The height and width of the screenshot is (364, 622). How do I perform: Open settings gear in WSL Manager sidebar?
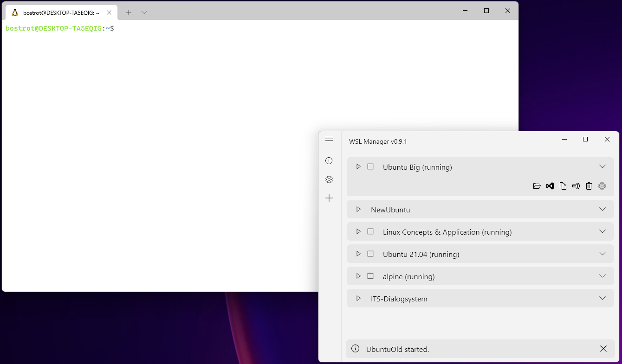point(329,179)
